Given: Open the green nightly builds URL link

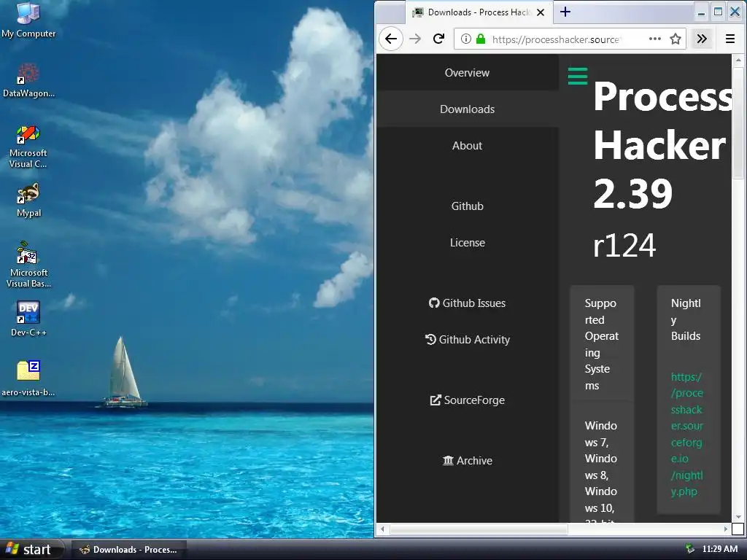Looking at the screenshot, I should click(x=686, y=434).
